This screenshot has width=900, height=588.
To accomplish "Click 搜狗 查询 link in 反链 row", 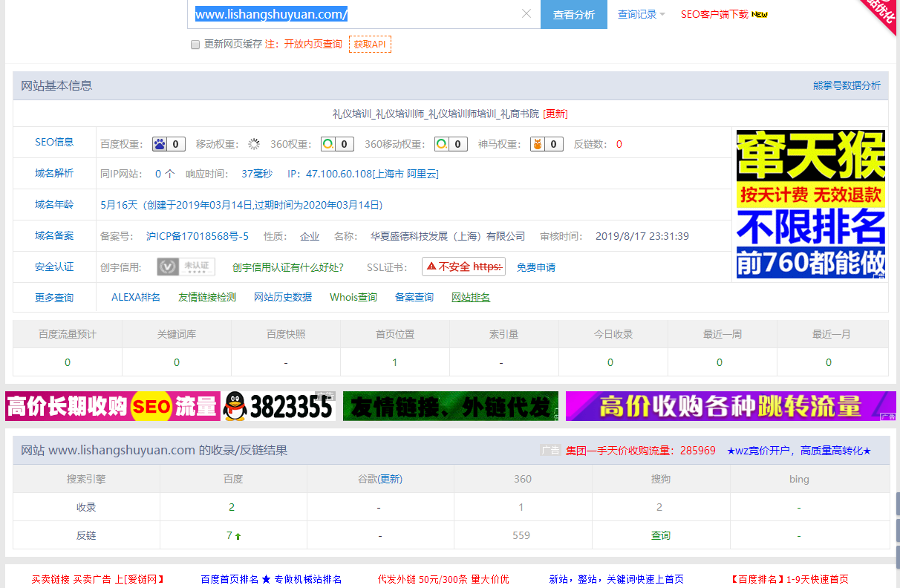I will pos(661,535).
